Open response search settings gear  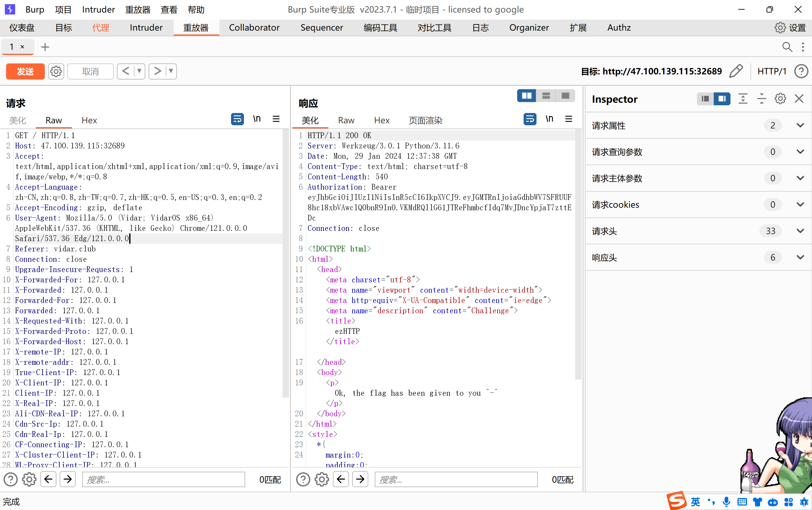(x=322, y=479)
